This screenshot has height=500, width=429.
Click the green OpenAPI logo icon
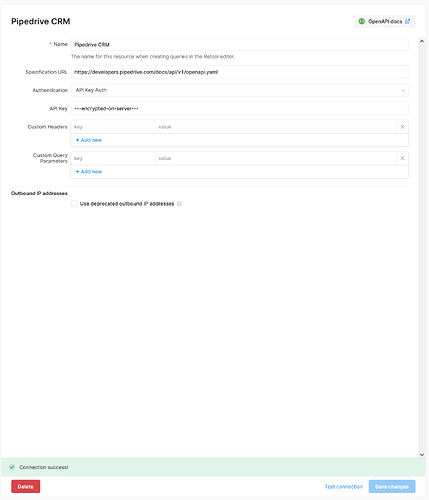click(362, 21)
